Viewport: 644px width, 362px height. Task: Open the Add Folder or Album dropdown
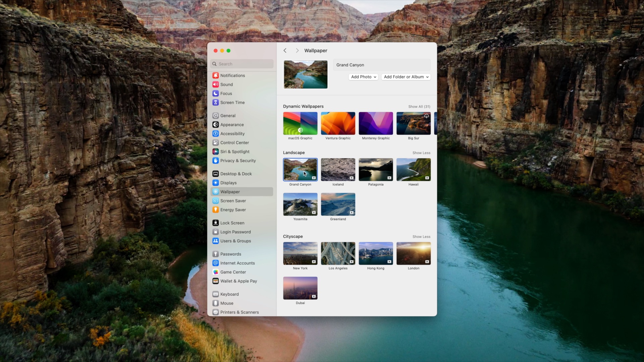pos(406,77)
